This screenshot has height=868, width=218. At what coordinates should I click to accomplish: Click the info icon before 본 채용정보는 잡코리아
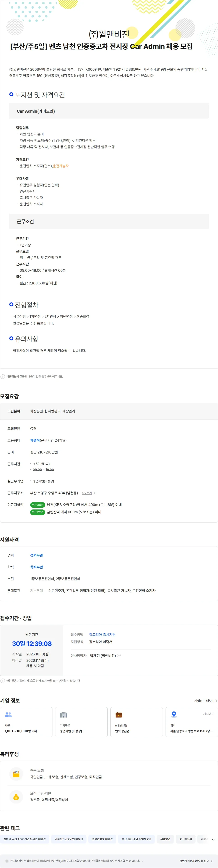point(7,861)
